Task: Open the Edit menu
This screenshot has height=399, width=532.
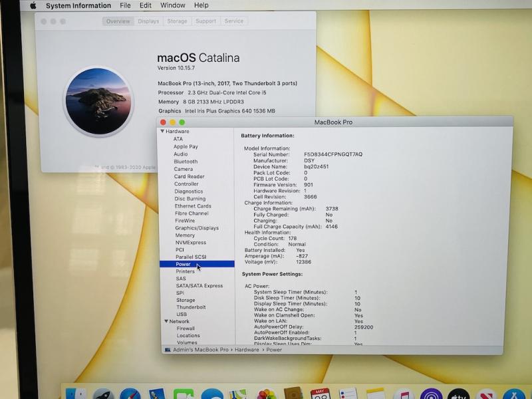Action: (x=146, y=5)
